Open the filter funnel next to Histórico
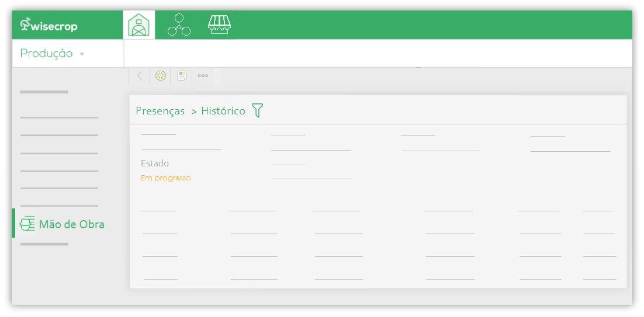The width and height of the screenshot is (644, 317). tap(257, 111)
